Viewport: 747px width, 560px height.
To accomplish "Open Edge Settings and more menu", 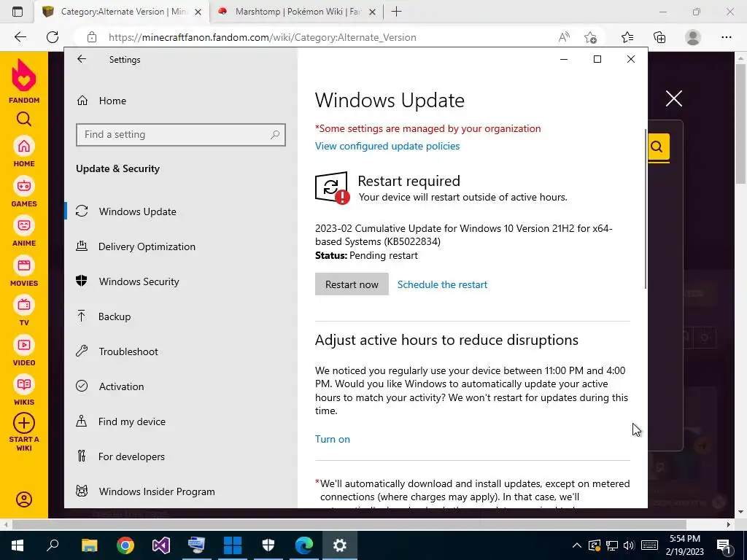I will click(x=726, y=37).
